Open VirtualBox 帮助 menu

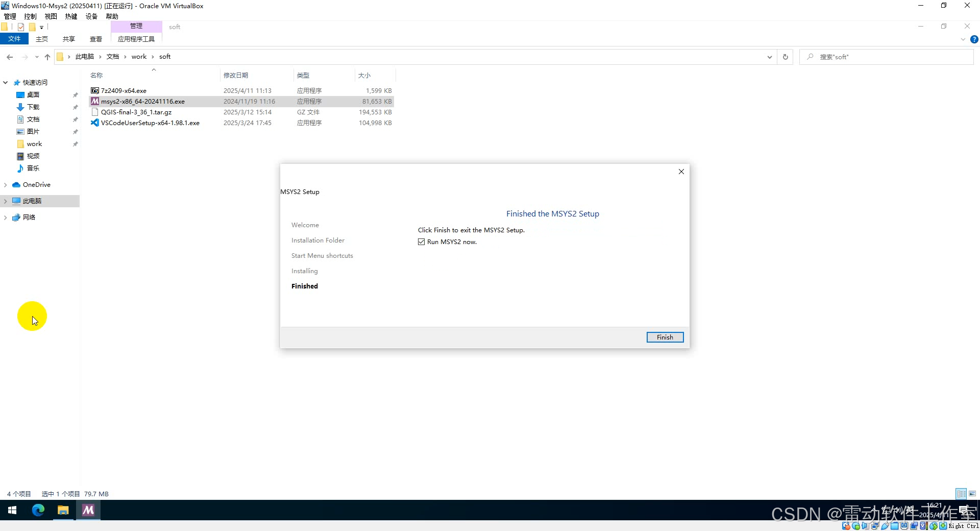(x=112, y=16)
